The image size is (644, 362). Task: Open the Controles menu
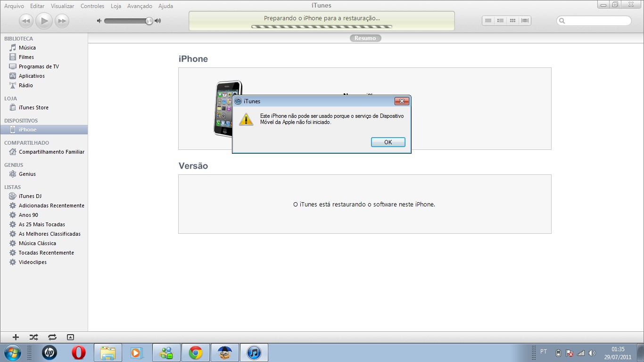click(92, 6)
